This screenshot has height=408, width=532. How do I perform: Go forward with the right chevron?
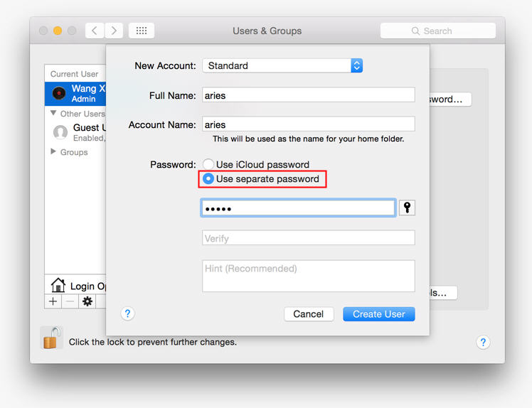point(114,31)
